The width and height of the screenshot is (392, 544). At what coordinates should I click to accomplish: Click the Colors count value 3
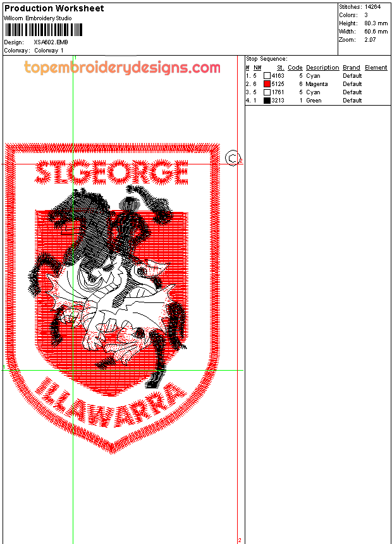tap(366, 15)
